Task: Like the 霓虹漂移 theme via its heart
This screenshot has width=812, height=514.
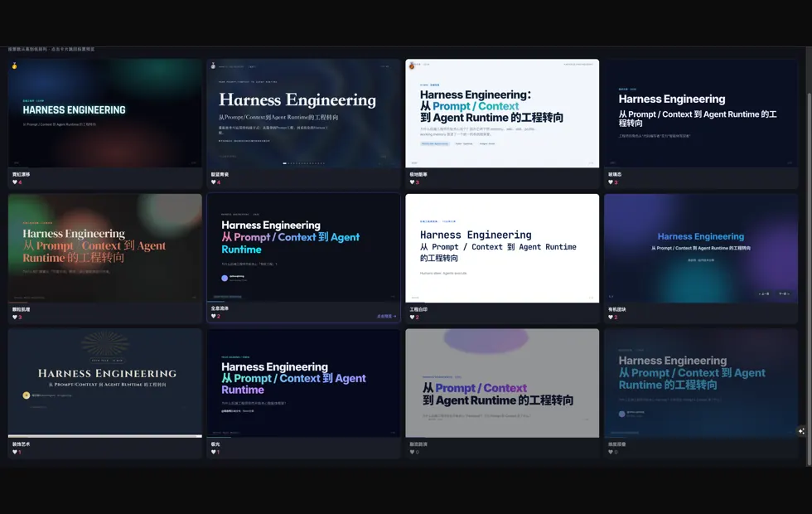Action: [x=15, y=182]
